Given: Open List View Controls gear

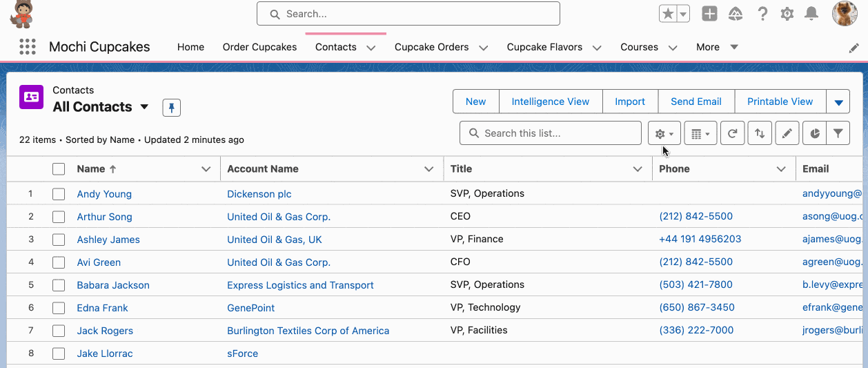Looking at the screenshot, I should point(664,134).
